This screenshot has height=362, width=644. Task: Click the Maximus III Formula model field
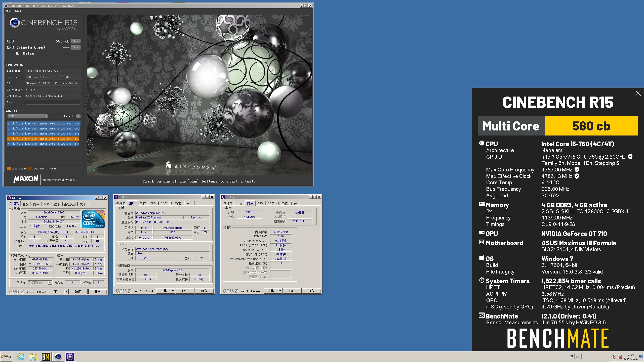point(159,217)
